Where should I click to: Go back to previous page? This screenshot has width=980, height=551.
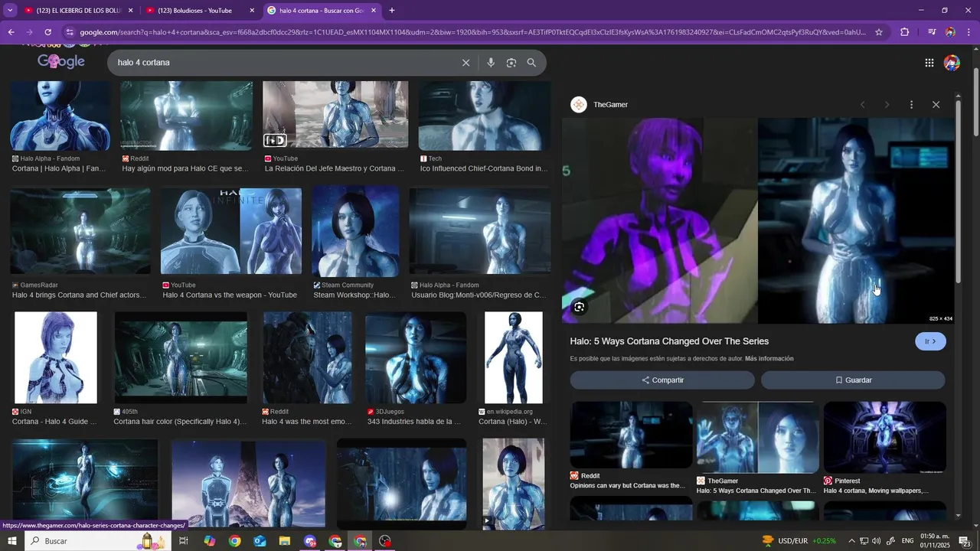[11, 32]
